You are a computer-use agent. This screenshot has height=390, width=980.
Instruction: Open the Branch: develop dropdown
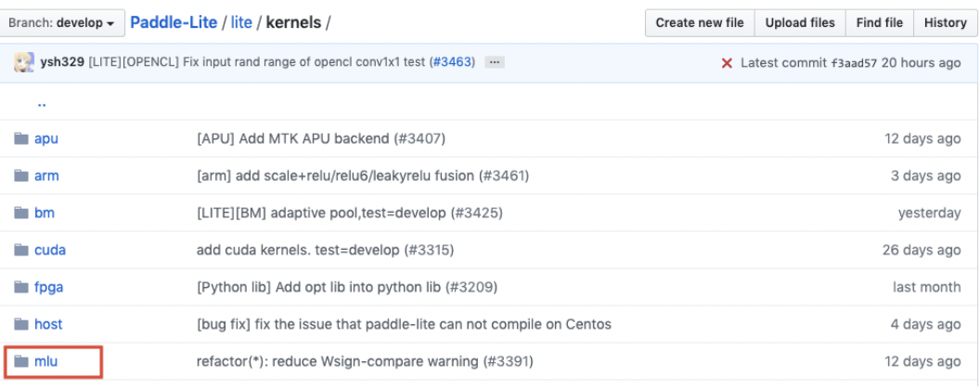click(62, 22)
